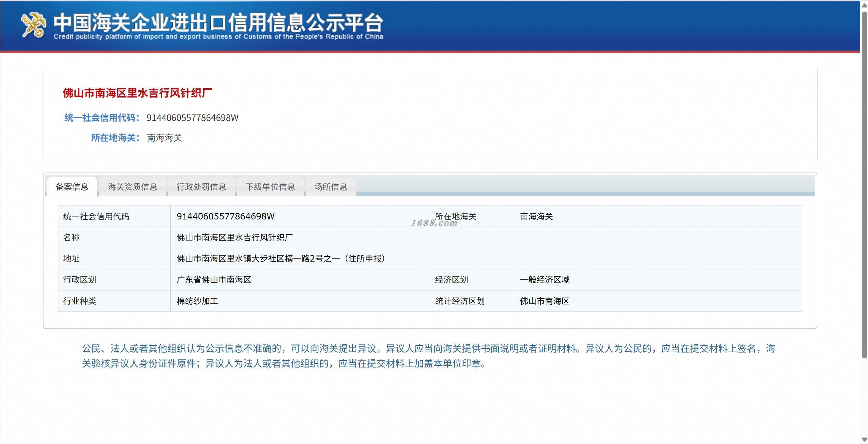Click the 南海海关 value in the header card
The width and height of the screenshot is (868, 444).
coord(165,138)
